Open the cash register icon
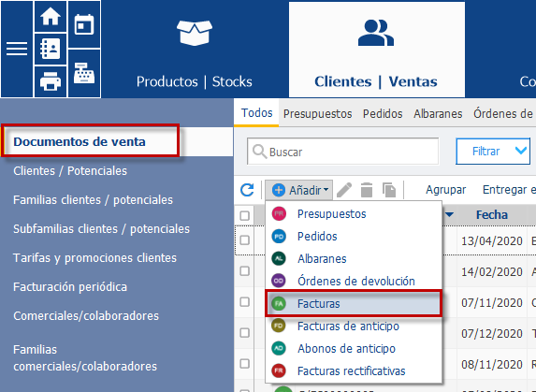 pos(84,73)
